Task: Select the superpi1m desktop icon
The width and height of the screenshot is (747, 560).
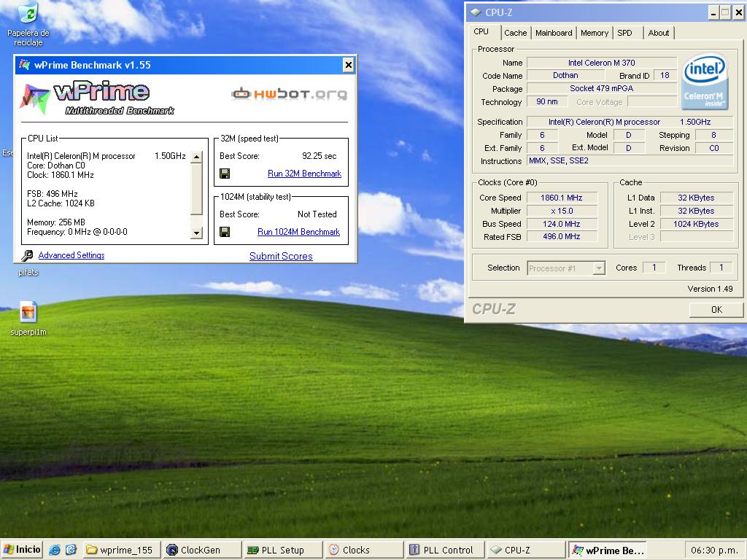Action: click(x=28, y=319)
